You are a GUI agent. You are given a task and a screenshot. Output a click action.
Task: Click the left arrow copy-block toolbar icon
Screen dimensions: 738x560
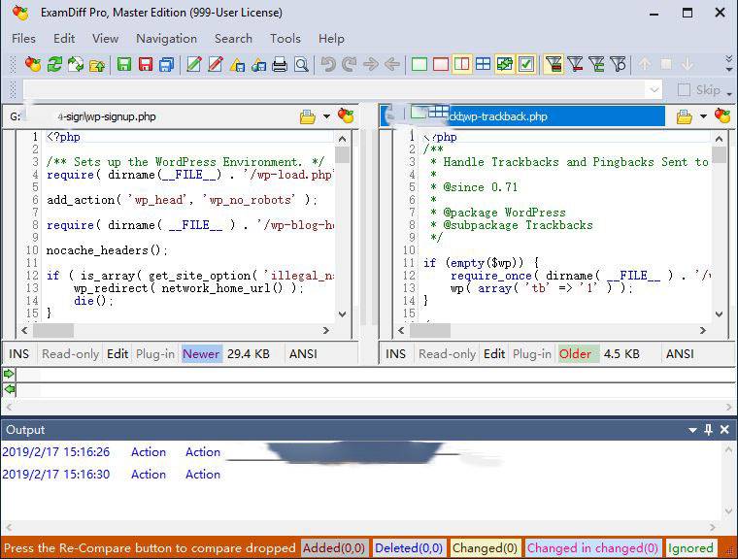click(x=392, y=64)
